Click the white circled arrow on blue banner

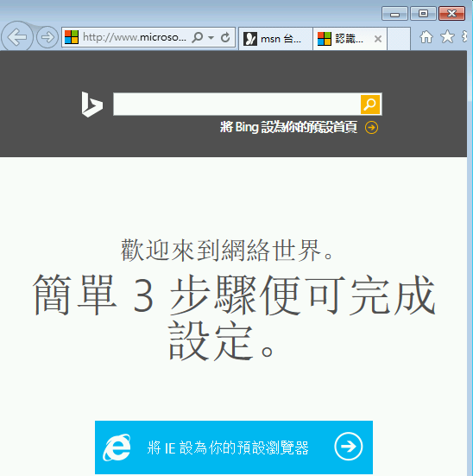349,447
